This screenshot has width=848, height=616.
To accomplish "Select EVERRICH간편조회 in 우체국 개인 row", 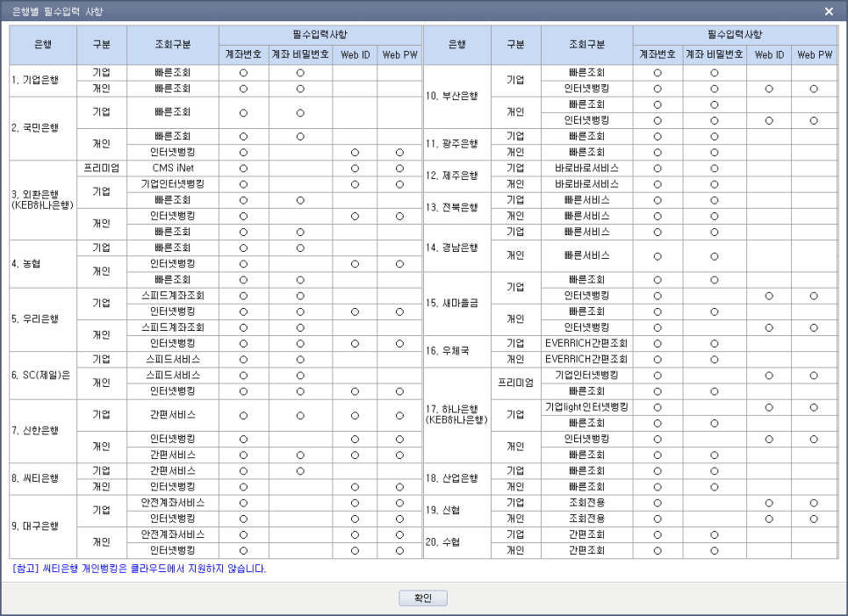I will pyautogui.click(x=586, y=359).
